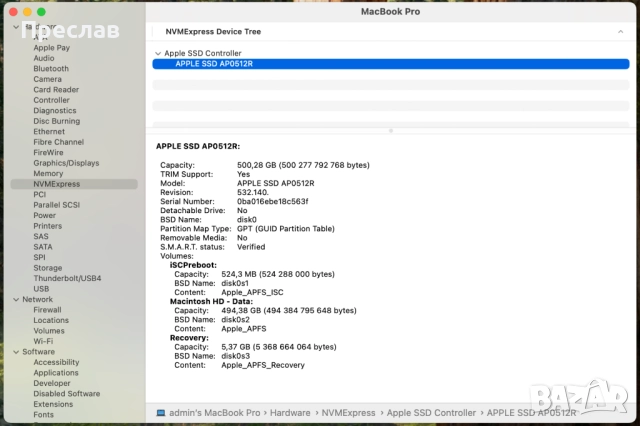Click the serial number 0ba016ebe18c563f

pyautogui.click(x=273, y=202)
